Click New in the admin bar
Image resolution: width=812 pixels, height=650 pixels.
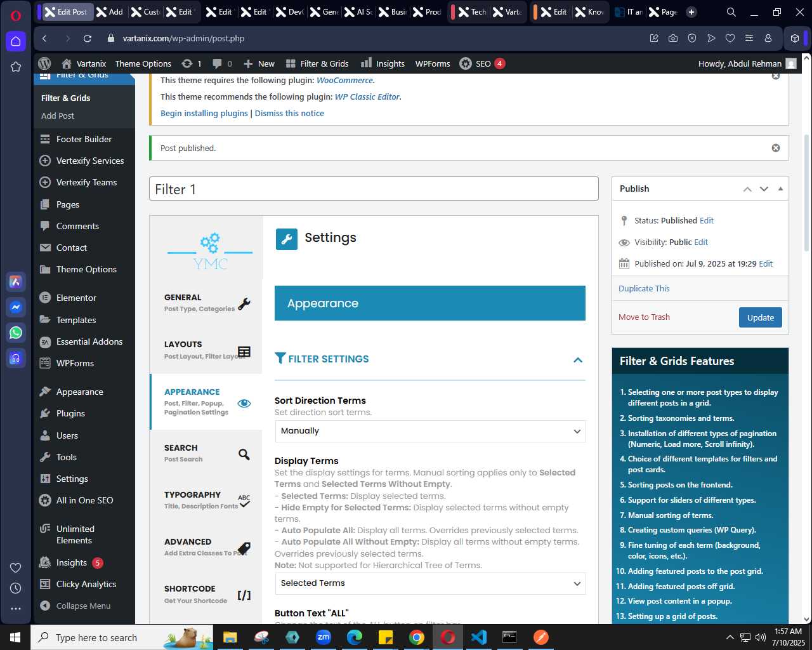coord(259,63)
